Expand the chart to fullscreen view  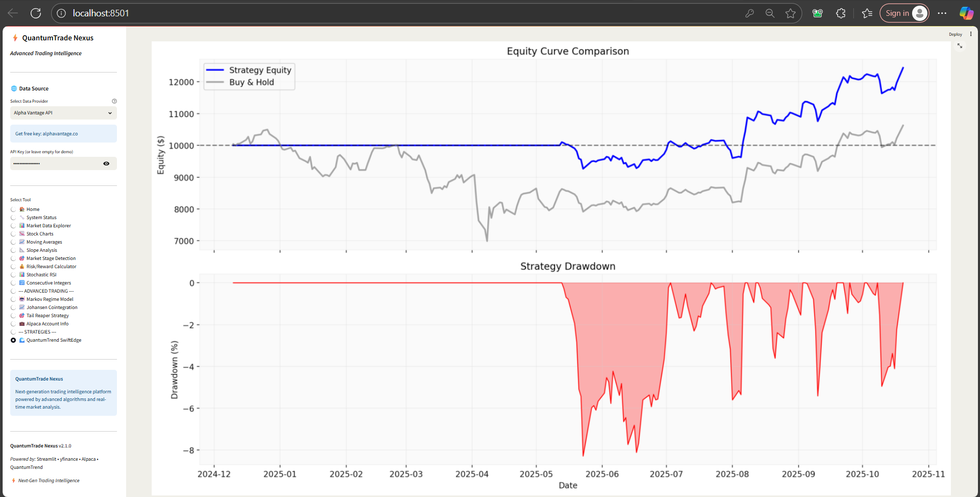point(960,45)
